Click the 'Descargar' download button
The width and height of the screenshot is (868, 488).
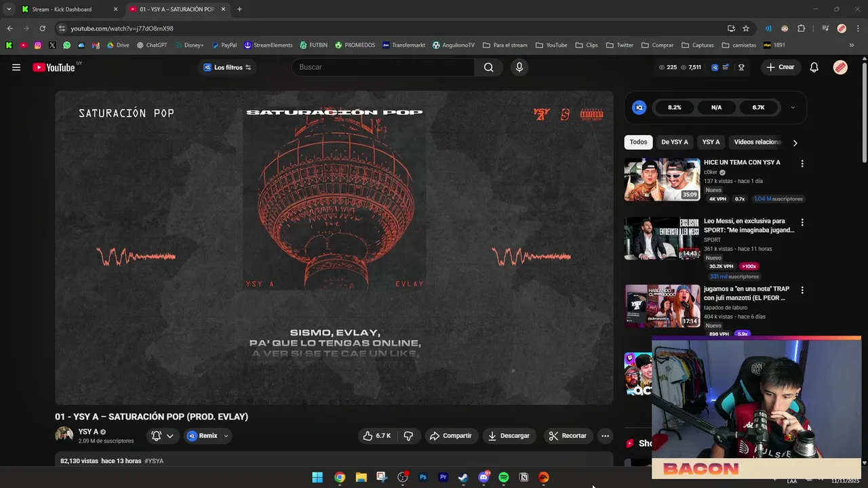(508, 436)
